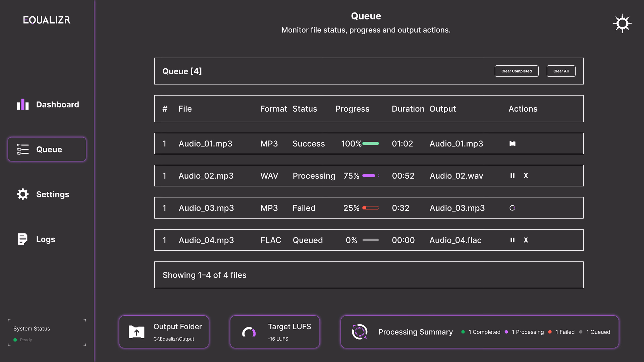
Task: Click the Dashboard bar chart icon
Action: pyautogui.click(x=23, y=104)
